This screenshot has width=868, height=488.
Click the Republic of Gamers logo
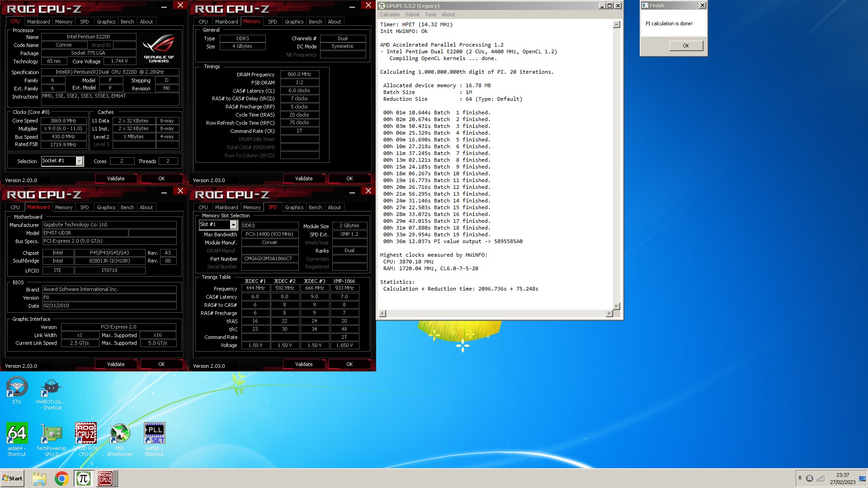tap(159, 48)
